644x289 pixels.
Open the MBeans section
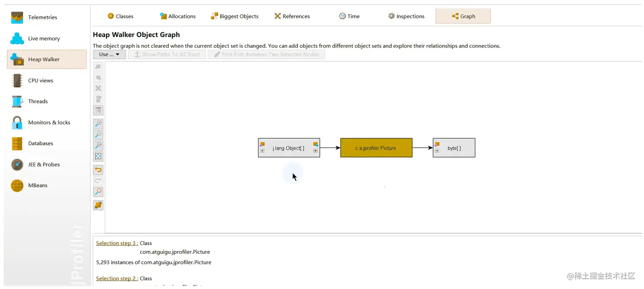click(x=47, y=186)
